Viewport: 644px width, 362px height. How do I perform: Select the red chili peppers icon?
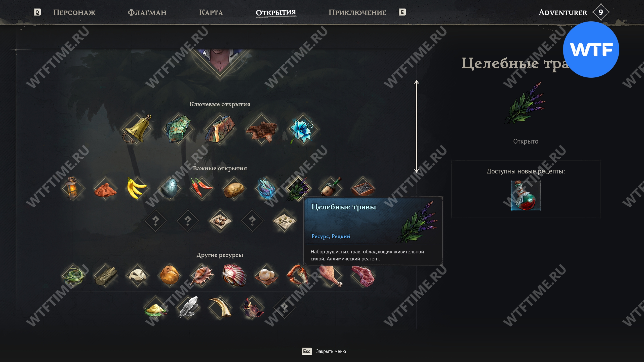[202, 188]
